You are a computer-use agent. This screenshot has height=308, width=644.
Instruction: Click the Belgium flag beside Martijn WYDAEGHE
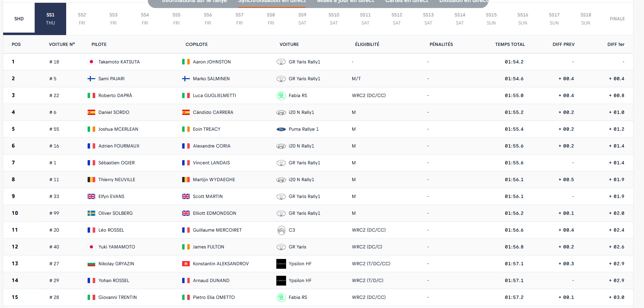click(x=186, y=179)
